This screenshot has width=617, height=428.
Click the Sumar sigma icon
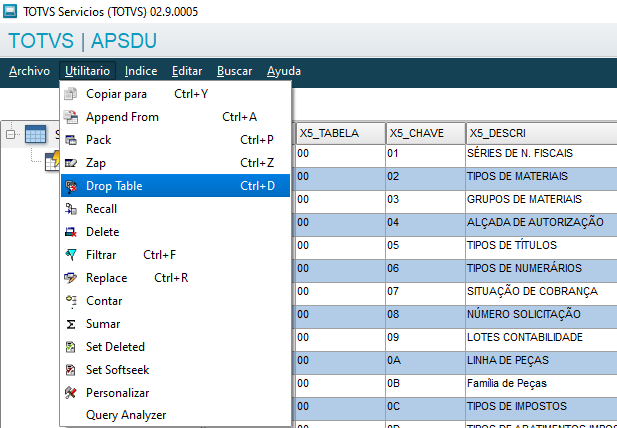(x=71, y=324)
